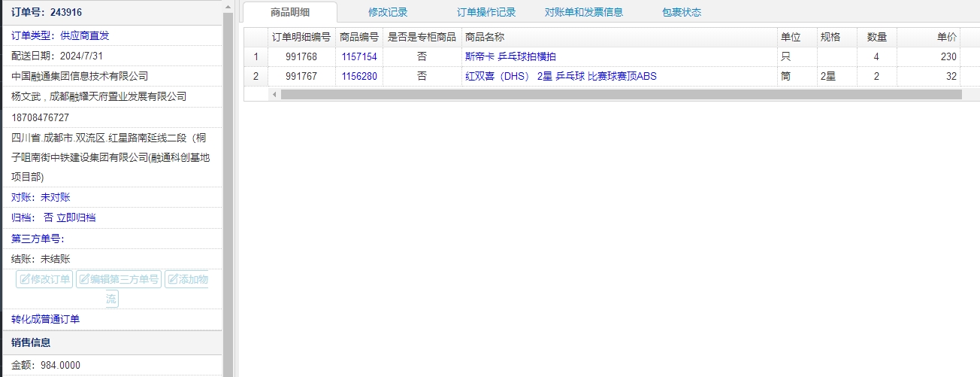
Task: Click the 第三方单号 row
Action: point(111,238)
